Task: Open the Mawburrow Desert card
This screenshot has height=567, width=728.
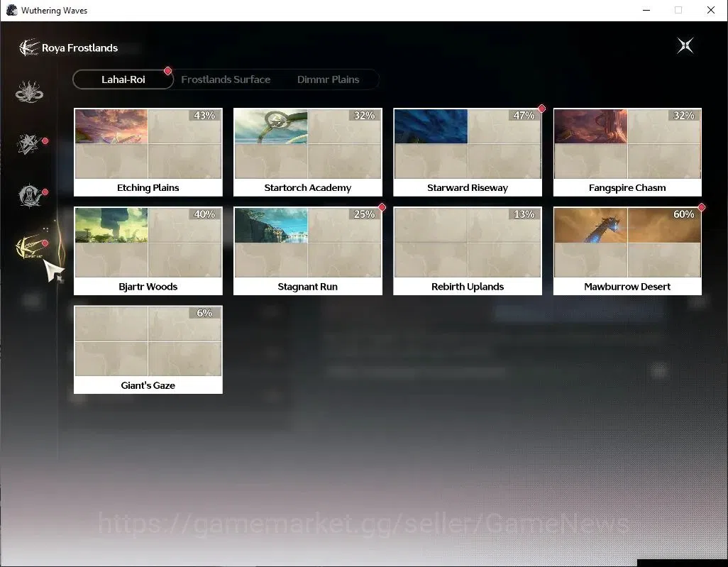Action: click(x=627, y=251)
